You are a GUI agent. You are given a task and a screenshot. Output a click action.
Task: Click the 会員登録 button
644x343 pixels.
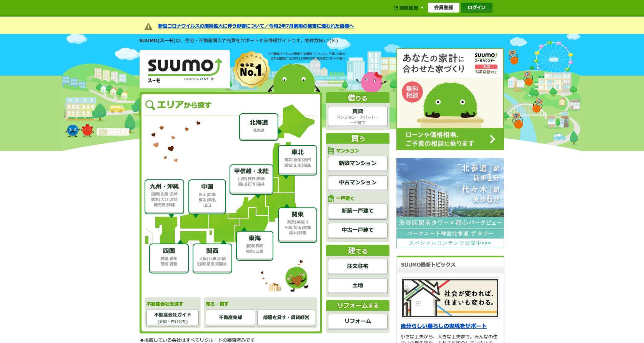443,8
